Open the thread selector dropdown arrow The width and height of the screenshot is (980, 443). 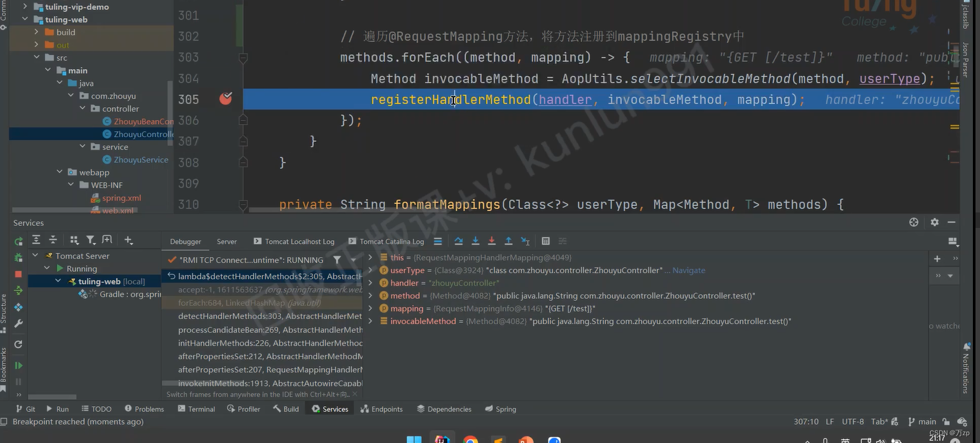tap(354, 260)
